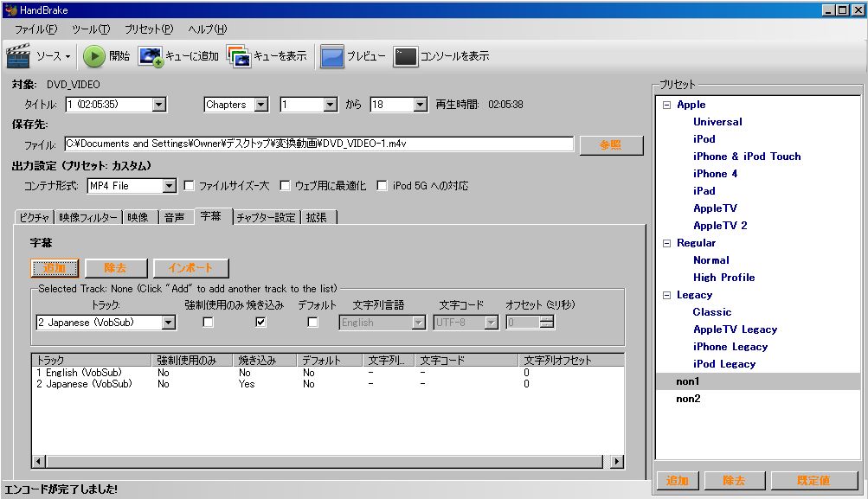Viewport: 868px width, 499px height.
Task: Click the Add to Queue icon
Action: point(150,56)
